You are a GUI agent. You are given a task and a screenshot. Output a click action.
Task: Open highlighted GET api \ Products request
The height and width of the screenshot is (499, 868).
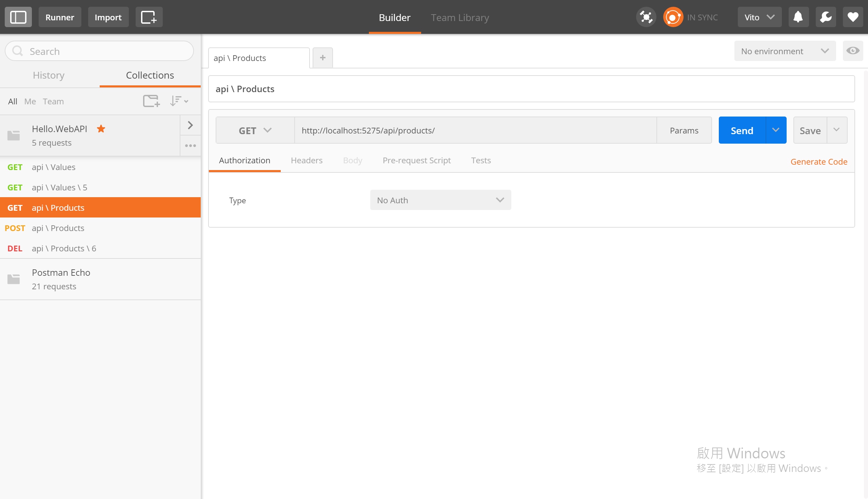click(100, 208)
